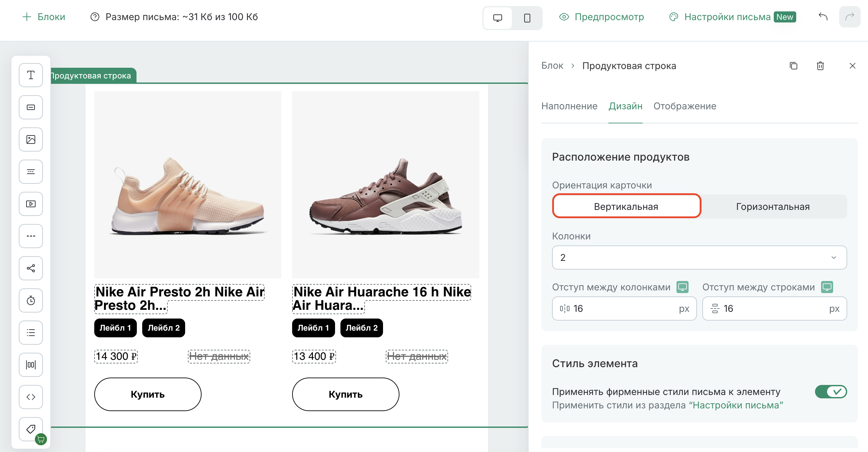Duplicate the Продуктовая строка block
Viewport: 868px width, 452px height.
(x=794, y=66)
